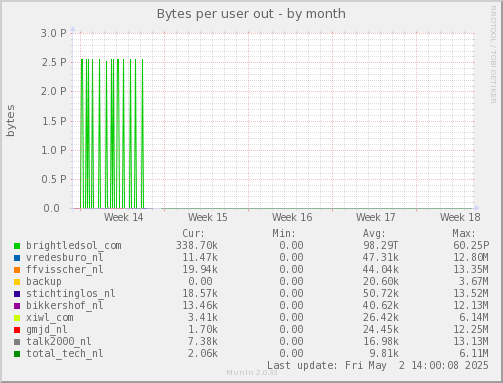Screen dimensions: 503x383
Task: Click the bikkershof_nl purple legend swatch
Action: (x=17, y=306)
